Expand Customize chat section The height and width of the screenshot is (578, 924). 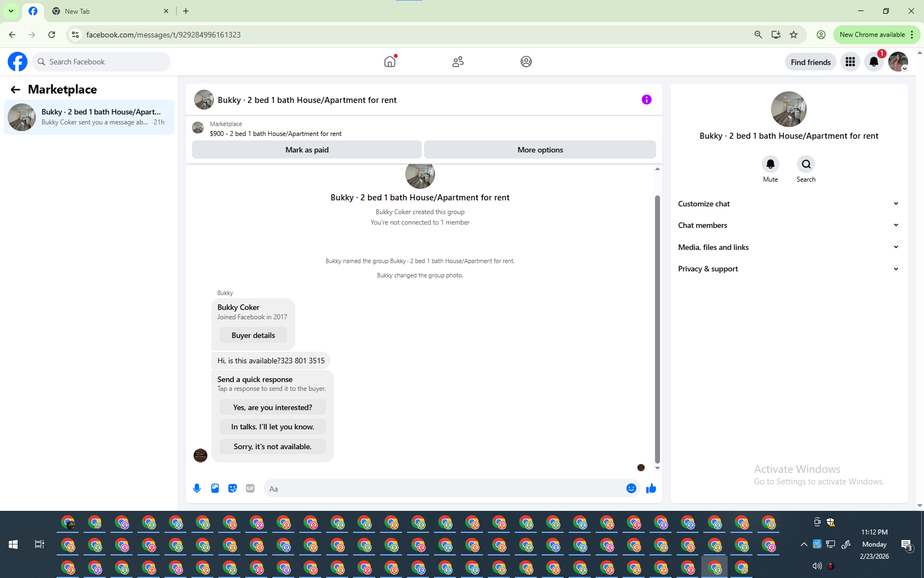[x=789, y=204]
